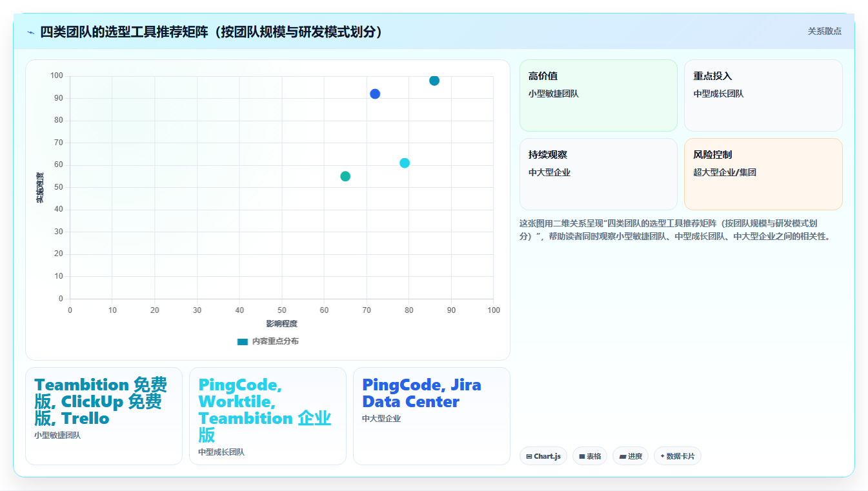This screenshot has height=491, width=868.
Task: Select the dark teal scatter point at top
Action: [x=434, y=81]
